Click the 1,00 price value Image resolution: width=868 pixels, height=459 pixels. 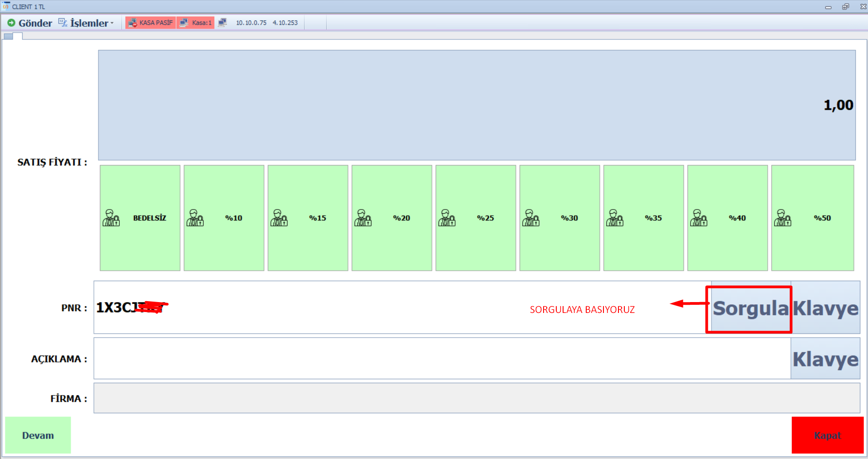pyautogui.click(x=839, y=105)
